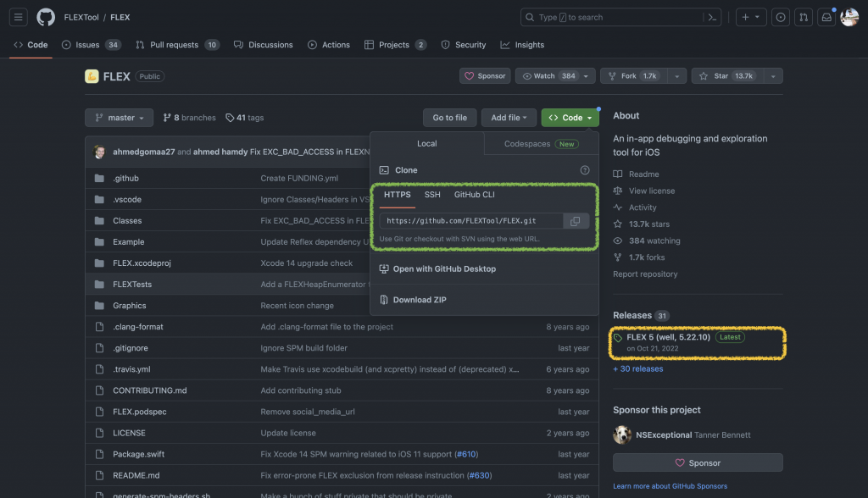The image size is (868, 498).
Task: Toggle the green Code dropdown button
Action: [x=570, y=118]
